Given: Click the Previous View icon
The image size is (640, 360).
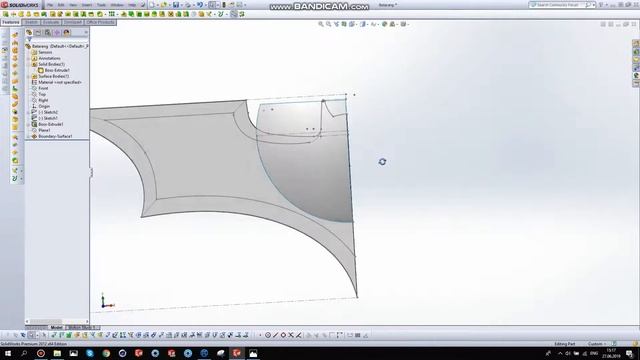Looking at the screenshot, I should [x=336, y=24].
